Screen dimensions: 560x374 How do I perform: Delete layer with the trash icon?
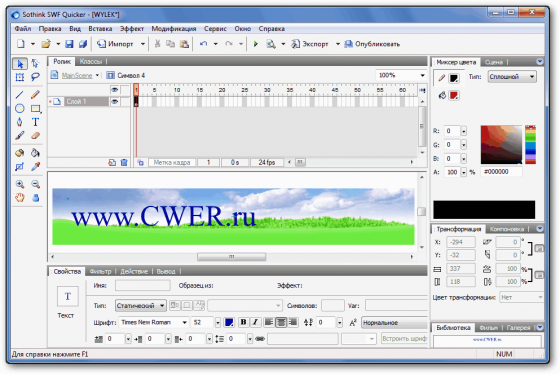(124, 163)
